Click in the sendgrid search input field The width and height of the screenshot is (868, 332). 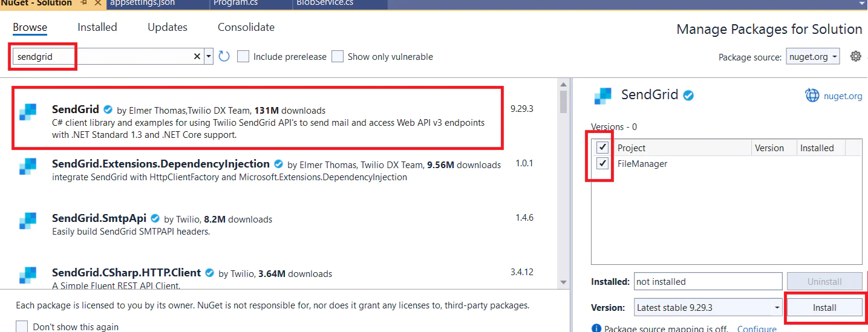(103, 56)
